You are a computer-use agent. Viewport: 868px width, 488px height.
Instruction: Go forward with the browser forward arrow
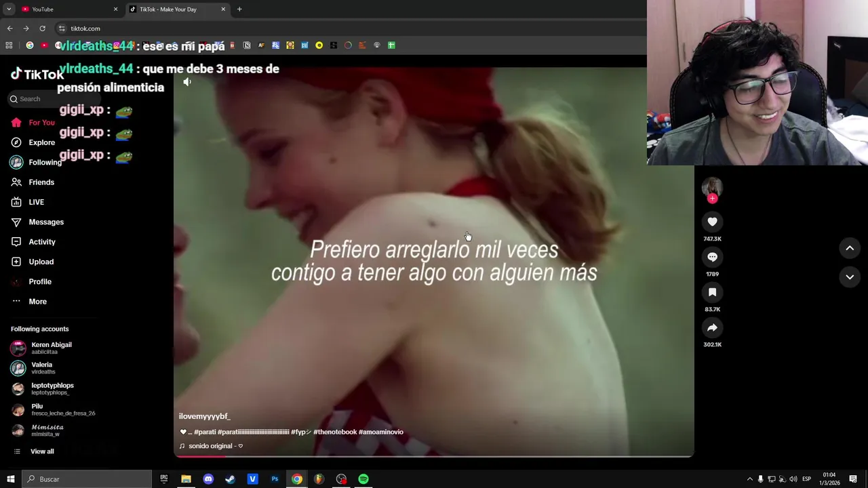coord(26,28)
